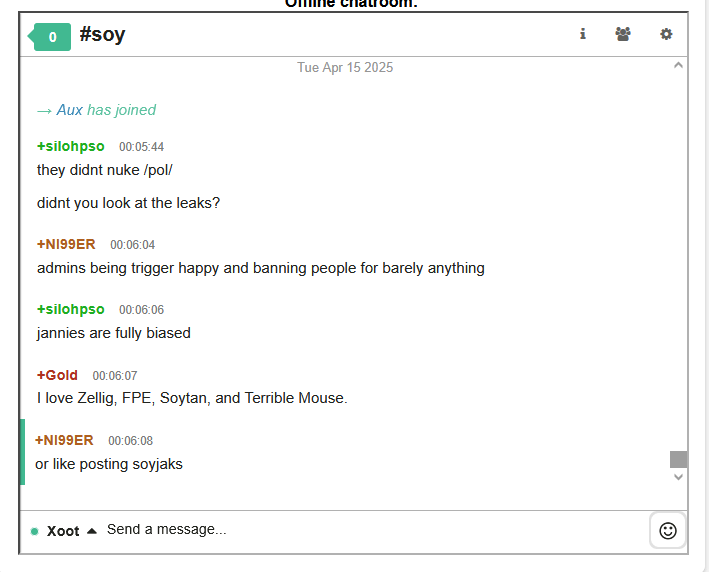Click the scrollbar thumb in chat
The width and height of the screenshot is (709, 572).
click(x=678, y=459)
